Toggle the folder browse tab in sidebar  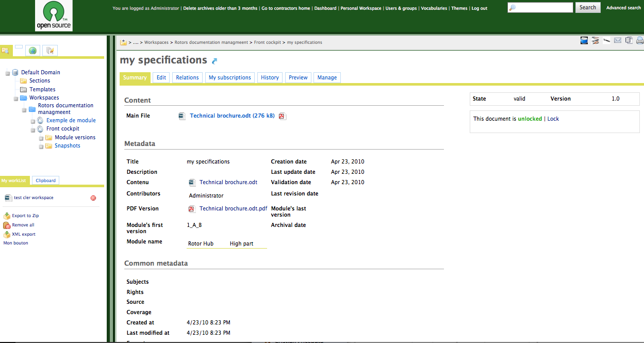point(5,50)
